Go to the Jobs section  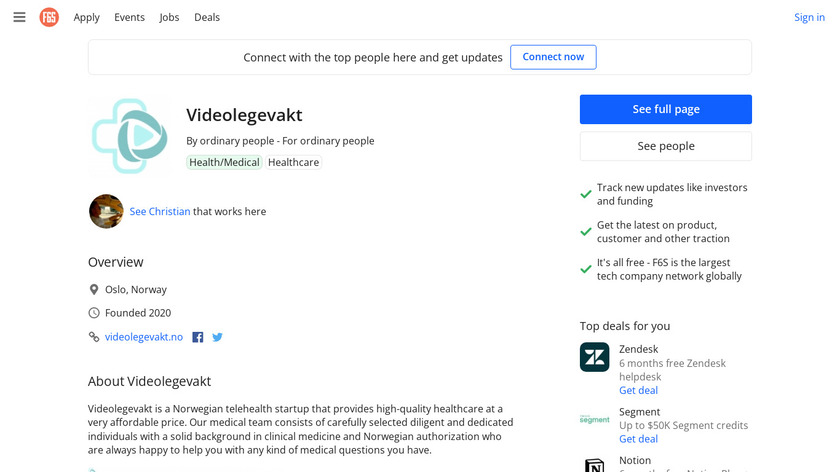[169, 17]
